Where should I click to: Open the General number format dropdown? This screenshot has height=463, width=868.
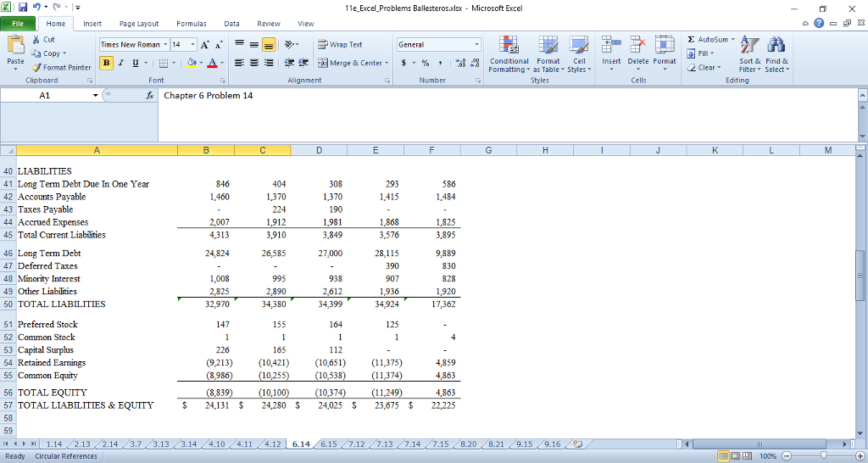click(476, 44)
